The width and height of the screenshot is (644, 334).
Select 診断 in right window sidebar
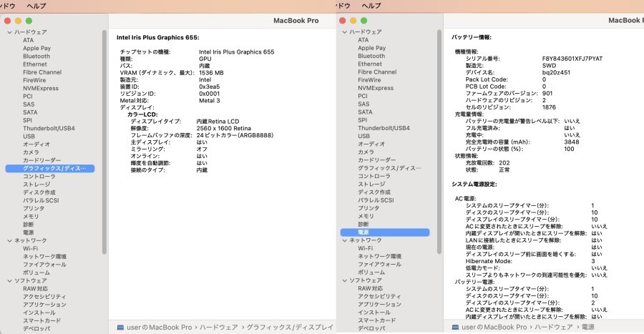[x=364, y=224]
